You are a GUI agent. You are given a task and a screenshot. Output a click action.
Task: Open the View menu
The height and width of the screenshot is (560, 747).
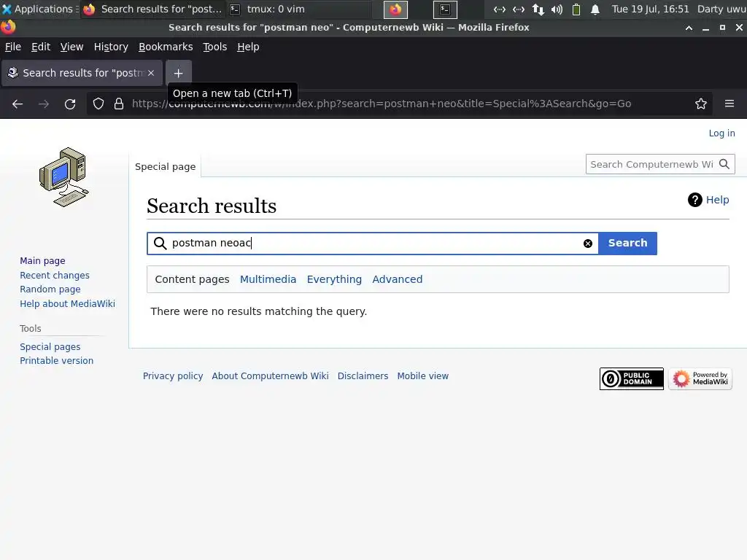[x=71, y=47]
